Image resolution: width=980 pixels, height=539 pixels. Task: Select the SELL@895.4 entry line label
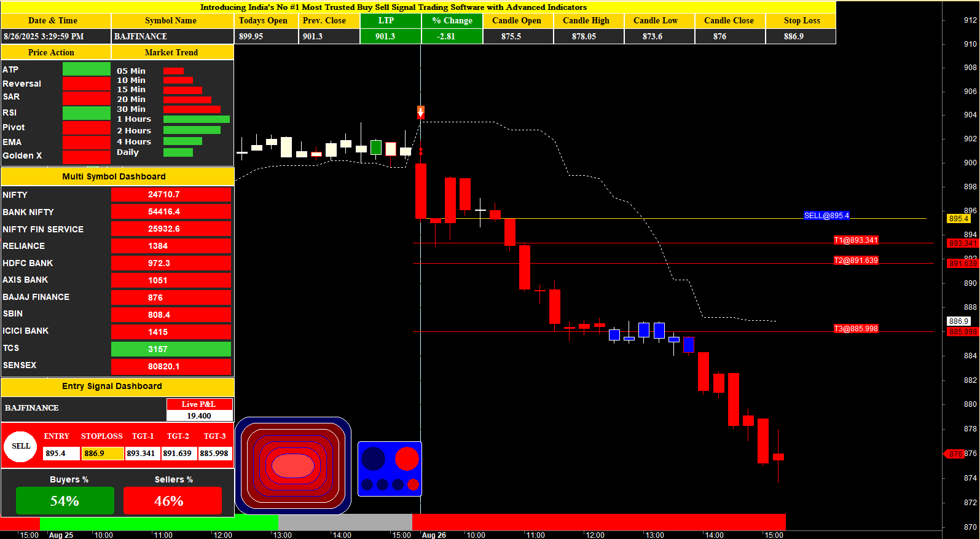(x=826, y=216)
